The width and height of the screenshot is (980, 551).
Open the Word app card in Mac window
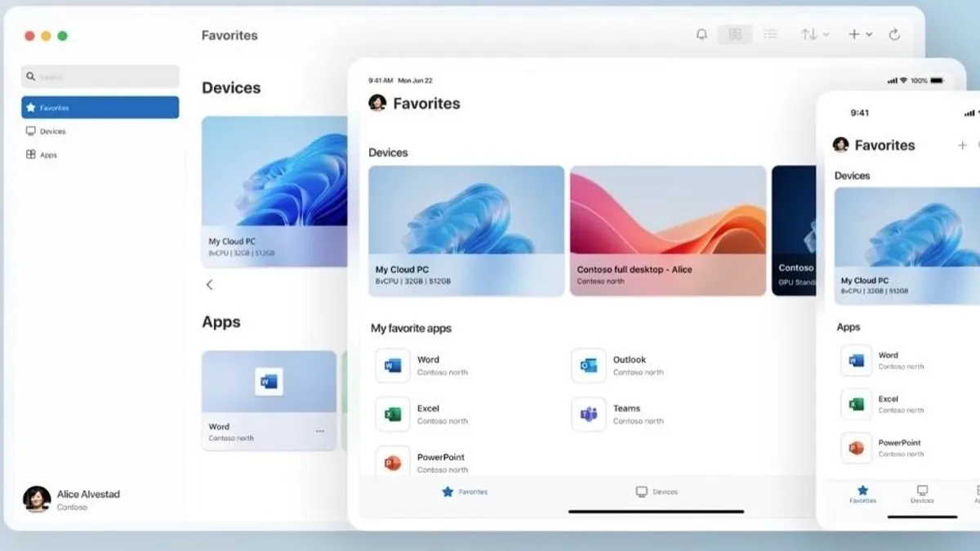(x=269, y=401)
